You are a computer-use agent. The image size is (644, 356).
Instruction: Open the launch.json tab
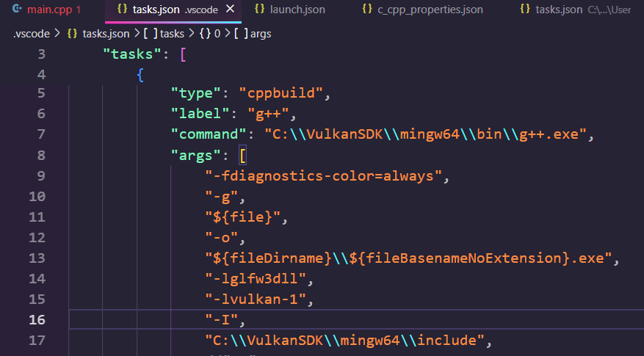[x=290, y=10]
